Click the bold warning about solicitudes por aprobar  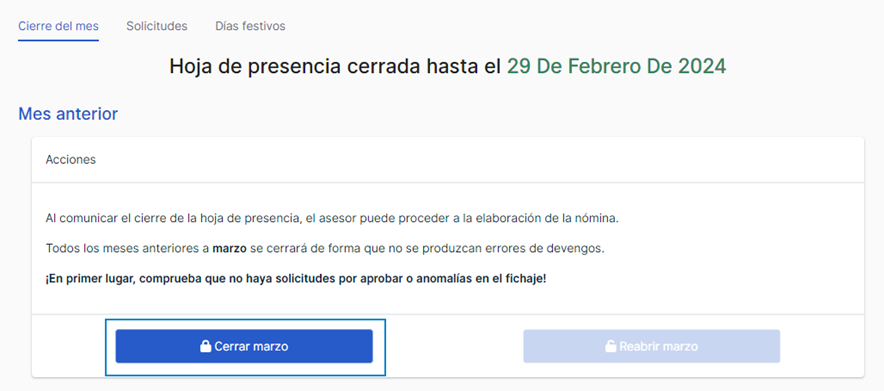click(296, 279)
